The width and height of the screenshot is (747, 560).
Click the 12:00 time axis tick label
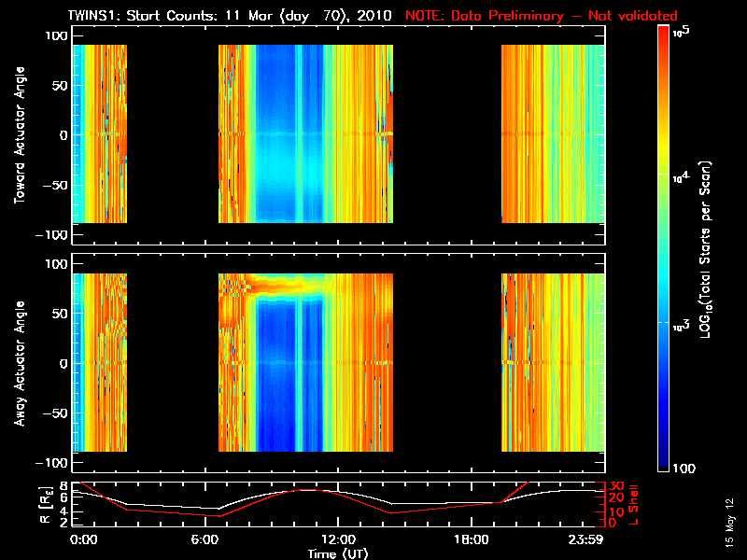click(x=337, y=540)
